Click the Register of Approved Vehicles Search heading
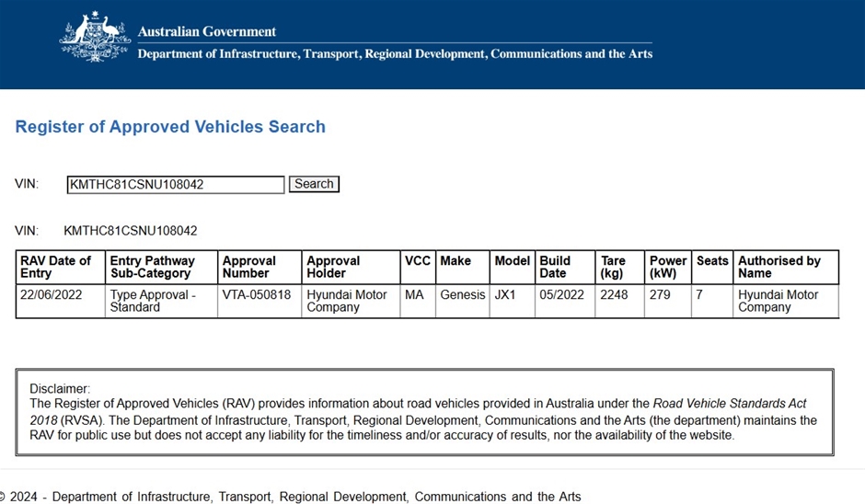The width and height of the screenshot is (865, 504). [170, 127]
